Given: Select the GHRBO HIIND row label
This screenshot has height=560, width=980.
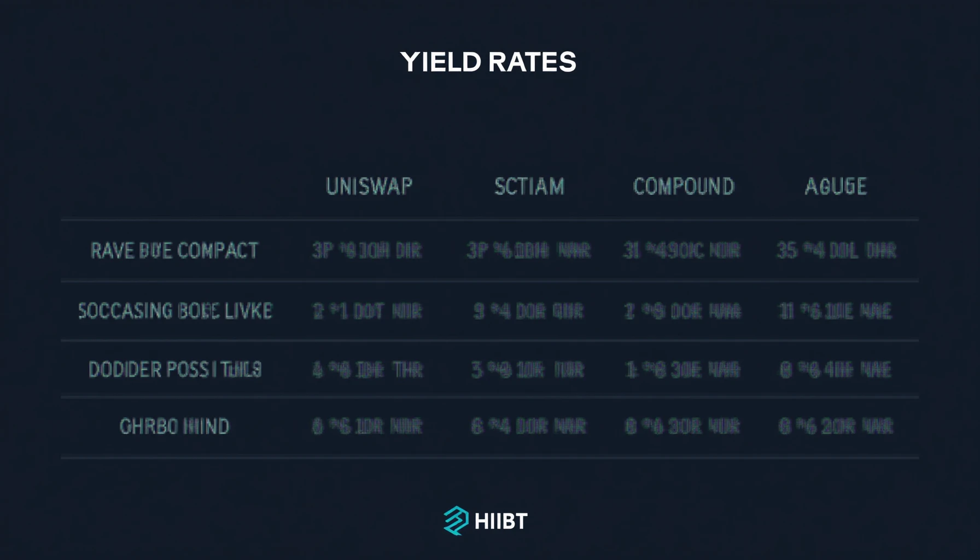Looking at the screenshot, I should (174, 427).
